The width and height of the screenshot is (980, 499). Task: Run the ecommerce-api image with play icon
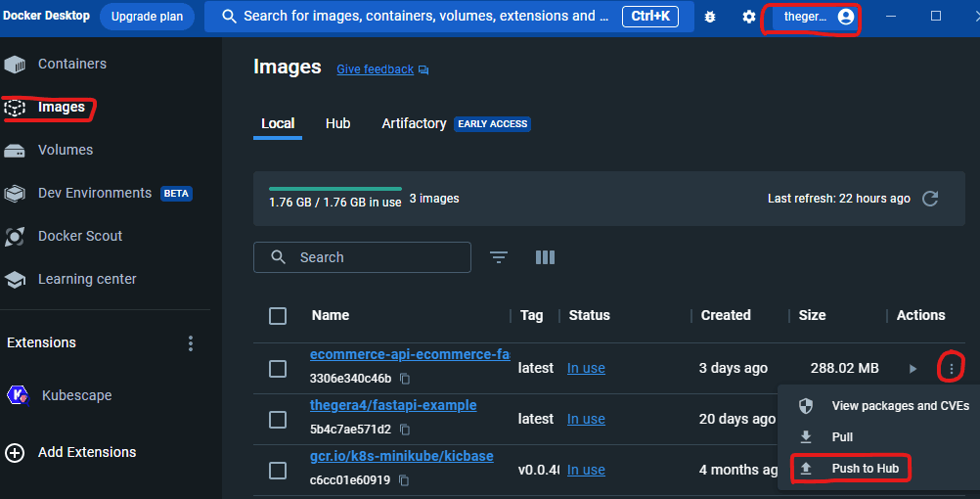(913, 369)
